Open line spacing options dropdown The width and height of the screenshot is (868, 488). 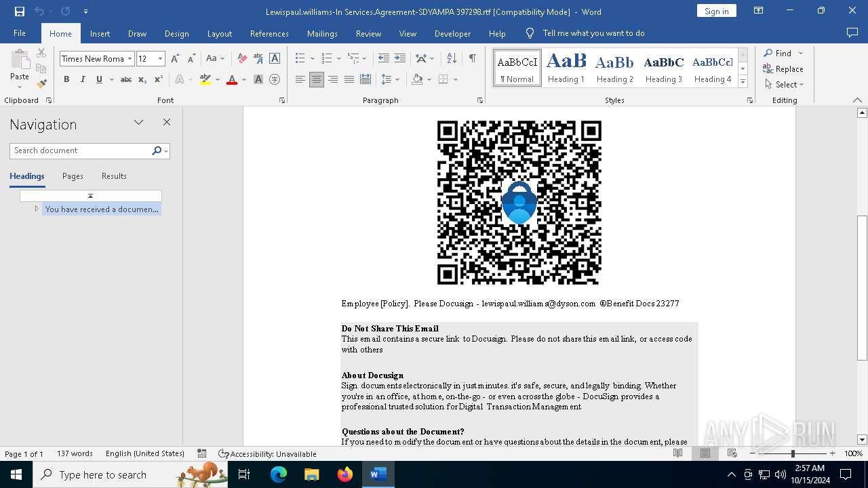click(x=390, y=79)
